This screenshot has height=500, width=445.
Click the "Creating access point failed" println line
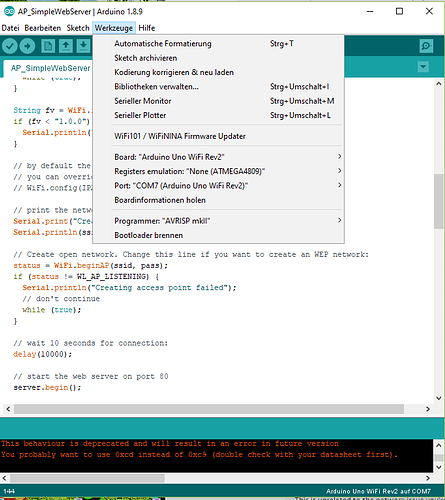coord(129,288)
